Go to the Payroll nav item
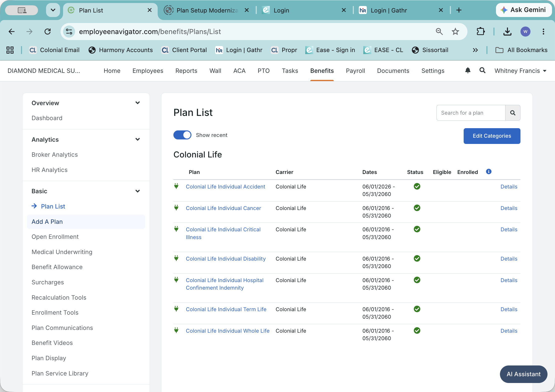Viewport: 555px width, 392px height. coord(355,71)
